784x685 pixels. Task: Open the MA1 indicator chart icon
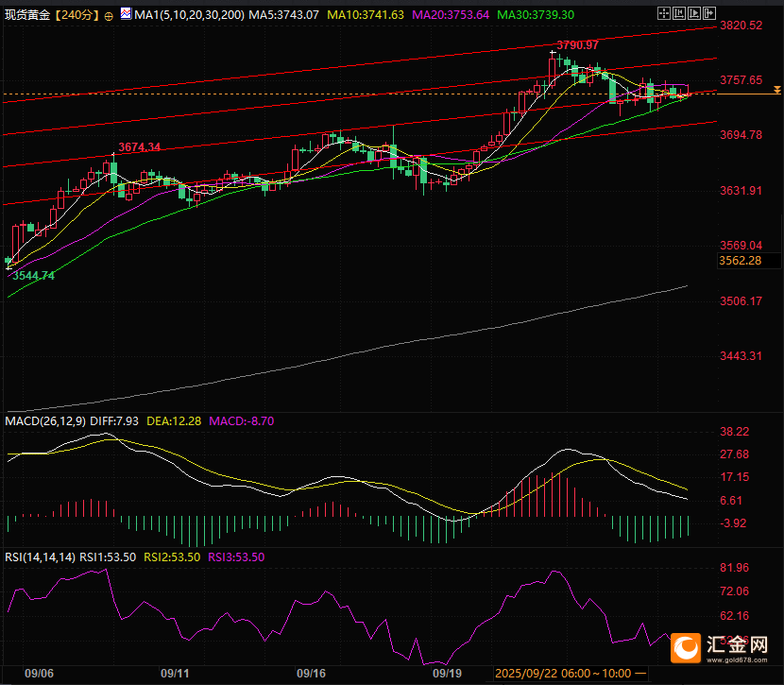[x=126, y=14]
